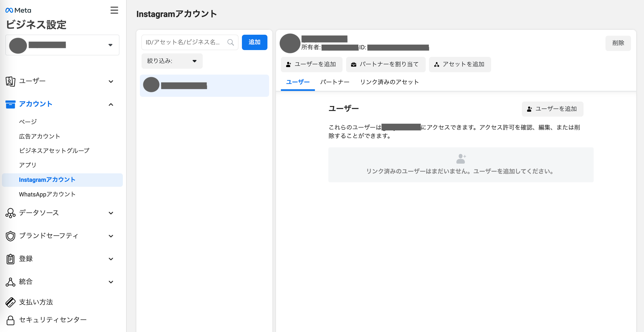Viewport: 644px width, 332px height.
Task: Click the blue 追加 button
Action: pyautogui.click(x=254, y=42)
